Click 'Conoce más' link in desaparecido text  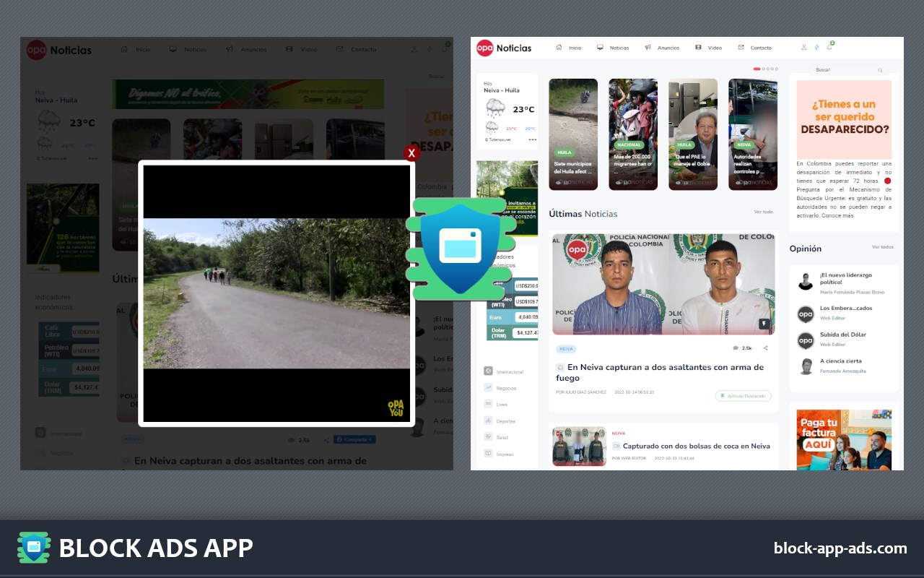point(839,215)
